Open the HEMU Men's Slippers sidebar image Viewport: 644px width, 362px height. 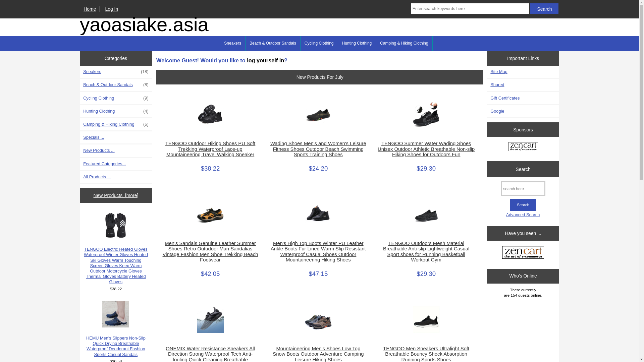tap(116, 314)
